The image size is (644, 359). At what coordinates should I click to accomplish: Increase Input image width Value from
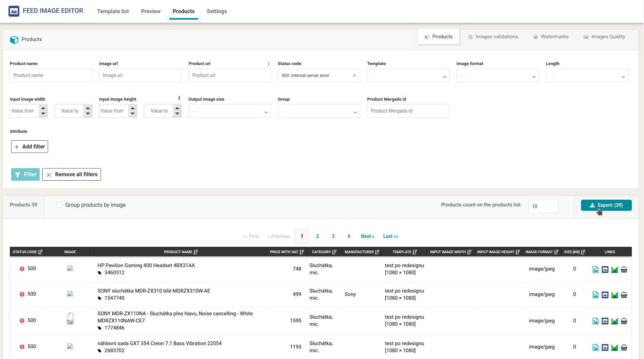pyautogui.click(x=43, y=108)
